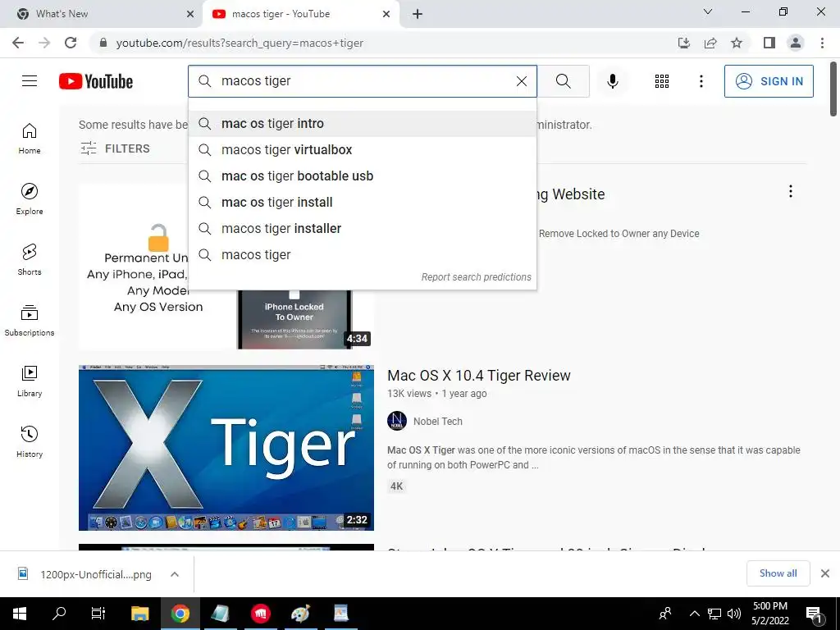Start voice search with the microphone

click(613, 81)
